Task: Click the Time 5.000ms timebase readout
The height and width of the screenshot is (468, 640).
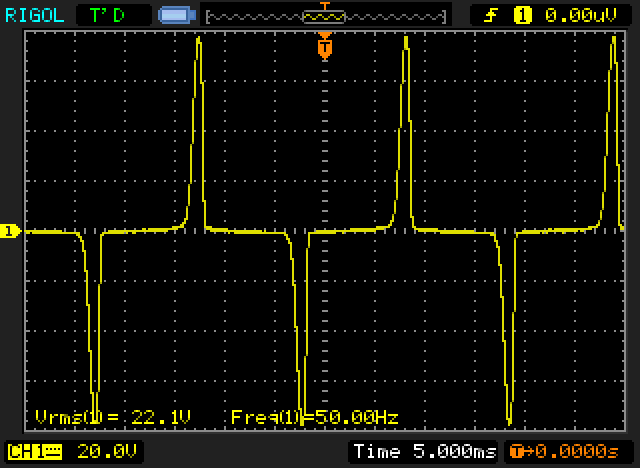Action: point(424,452)
